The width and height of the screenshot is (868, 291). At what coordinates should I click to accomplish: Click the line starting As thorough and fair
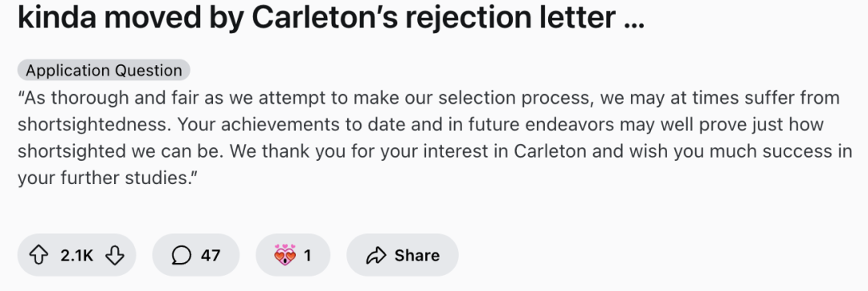(429, 98)
